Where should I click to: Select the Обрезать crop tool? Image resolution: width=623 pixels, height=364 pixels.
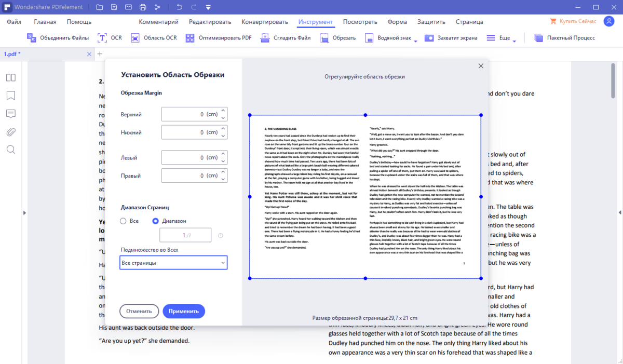point(338,38)
